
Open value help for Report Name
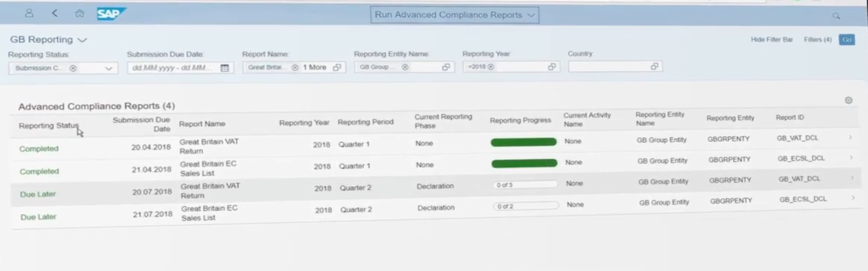coord(337,68)
